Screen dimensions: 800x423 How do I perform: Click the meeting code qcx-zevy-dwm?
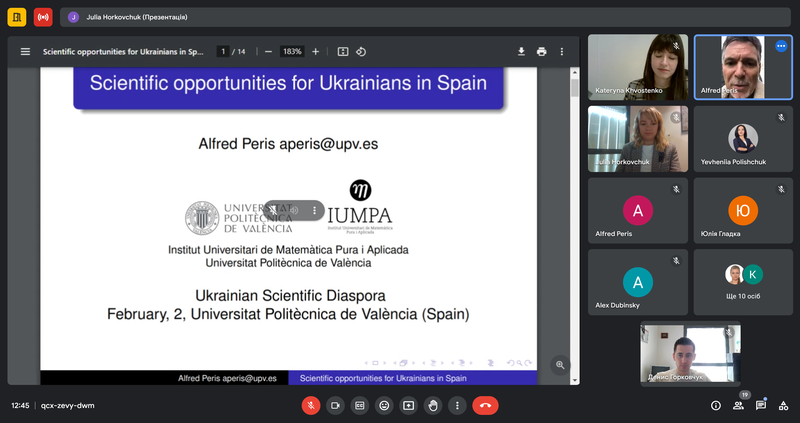coord(67,406)
